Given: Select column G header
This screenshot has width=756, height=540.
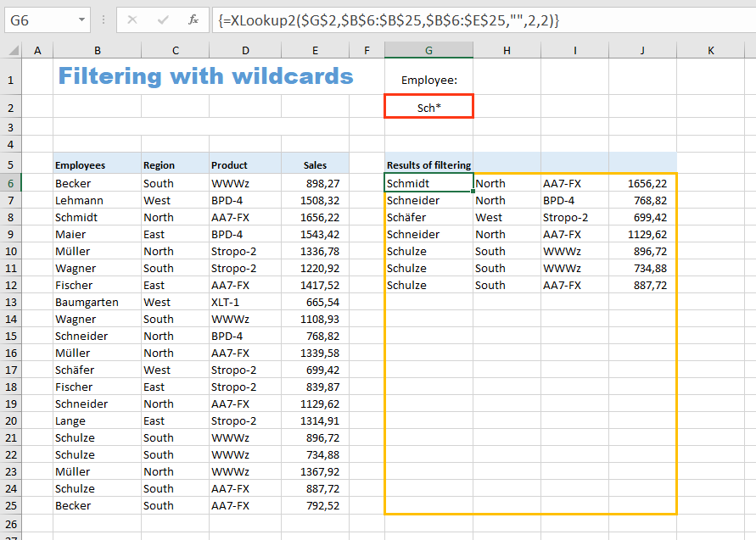Looking at the screenshot, I should click(x=428, y=50).
